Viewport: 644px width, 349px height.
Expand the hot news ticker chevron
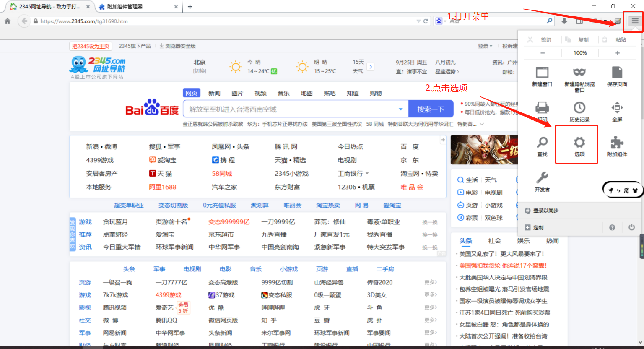tap(482, 124)
